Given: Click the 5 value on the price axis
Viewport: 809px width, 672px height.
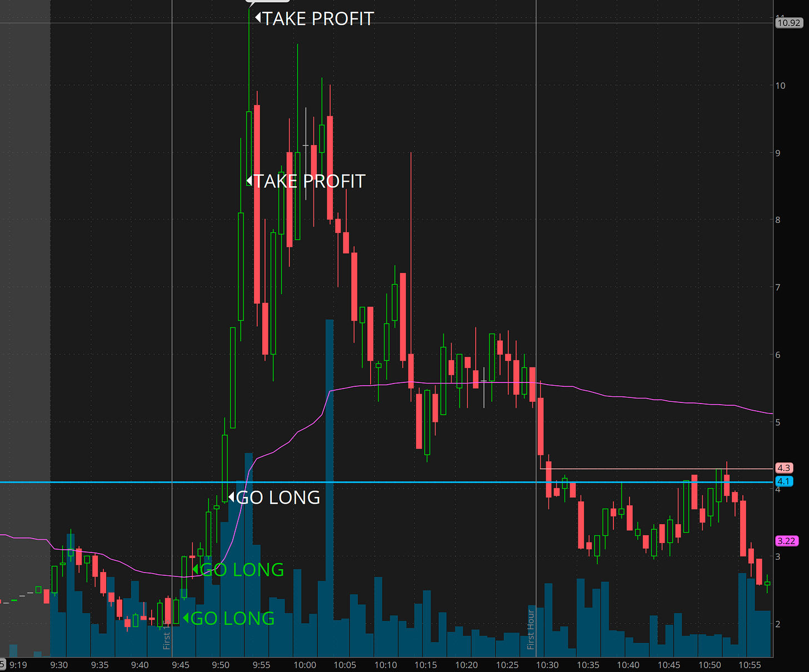Looking at the screenshot, I should [x=778, y=422].
